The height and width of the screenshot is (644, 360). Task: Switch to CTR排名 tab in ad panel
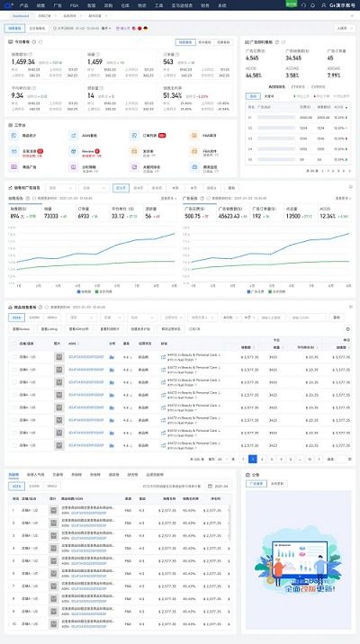pos(298,86)
